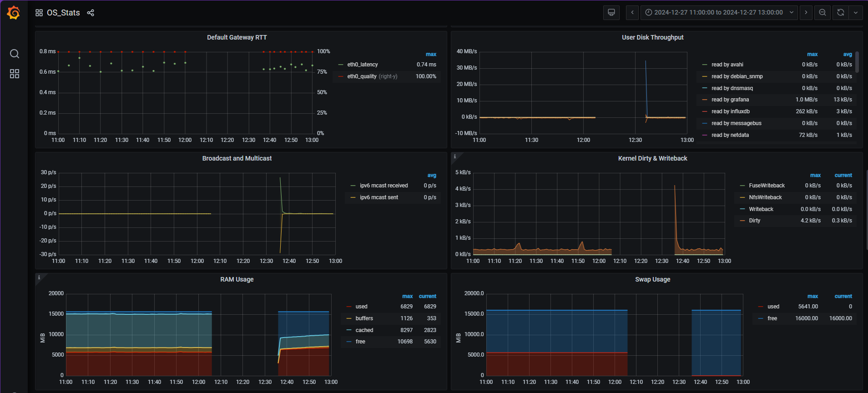Sort Swap Usage legend by max
868x393 pixels.
point(812,296)
